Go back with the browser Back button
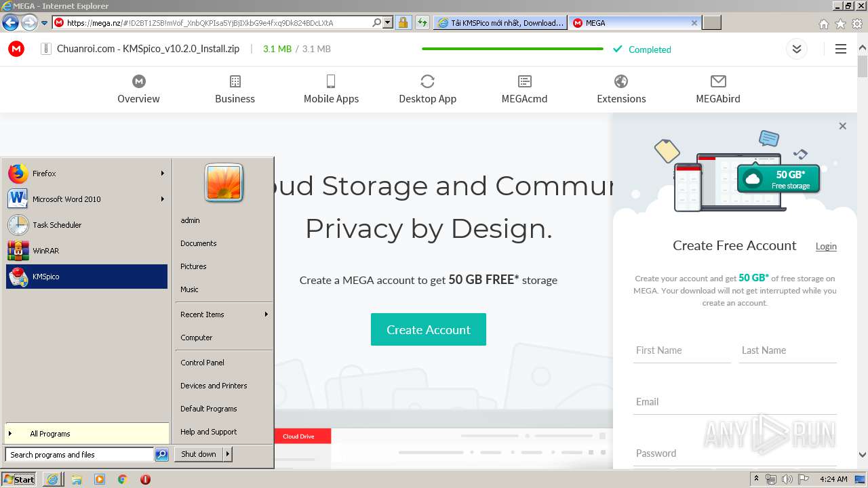 coord(10,22)
